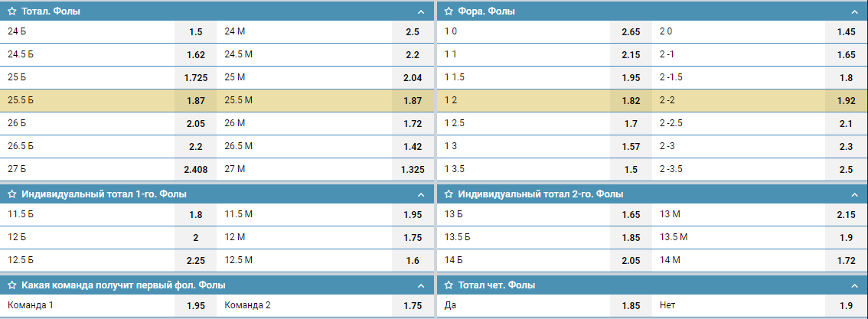The image size is (868, 319).
Task: Collapse Индивидуальный тотал 1-го. Фолы panel
Action: pos(421,194)
